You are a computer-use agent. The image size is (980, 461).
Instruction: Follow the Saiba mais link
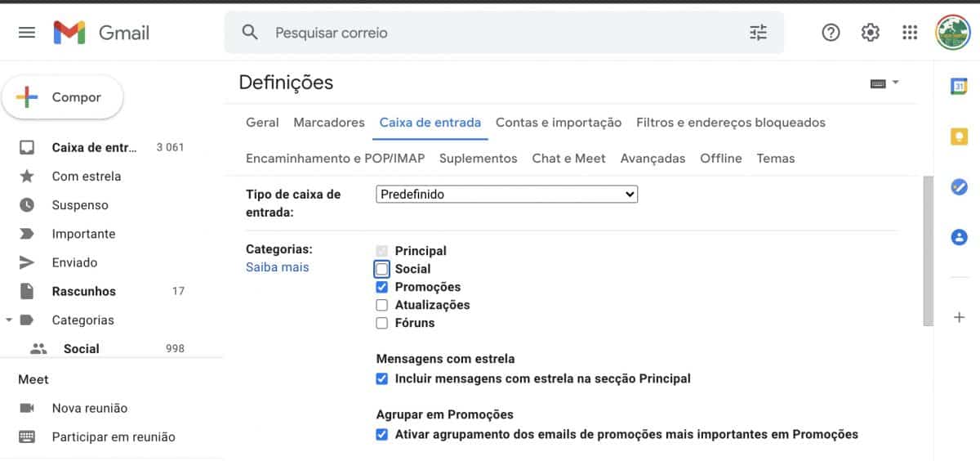coord(278,267)
